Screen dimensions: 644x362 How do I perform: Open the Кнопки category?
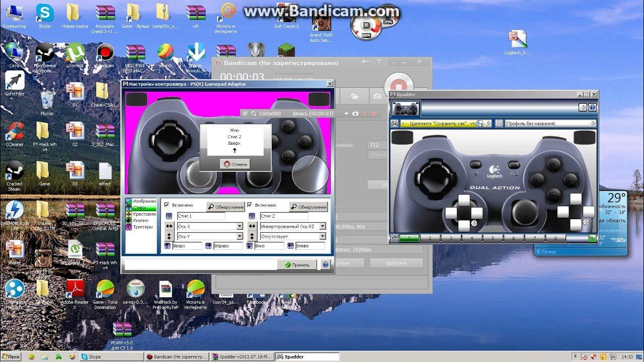coord(141,221)
